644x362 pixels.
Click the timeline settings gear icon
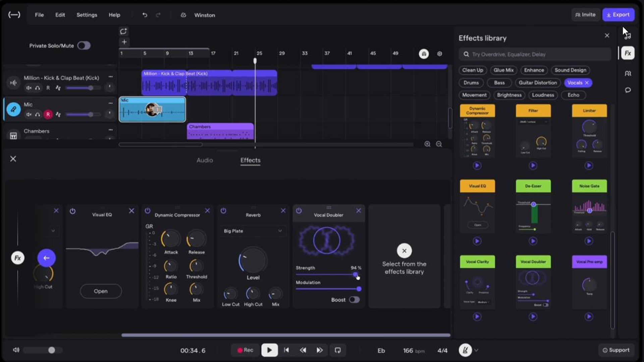(439, 54)
